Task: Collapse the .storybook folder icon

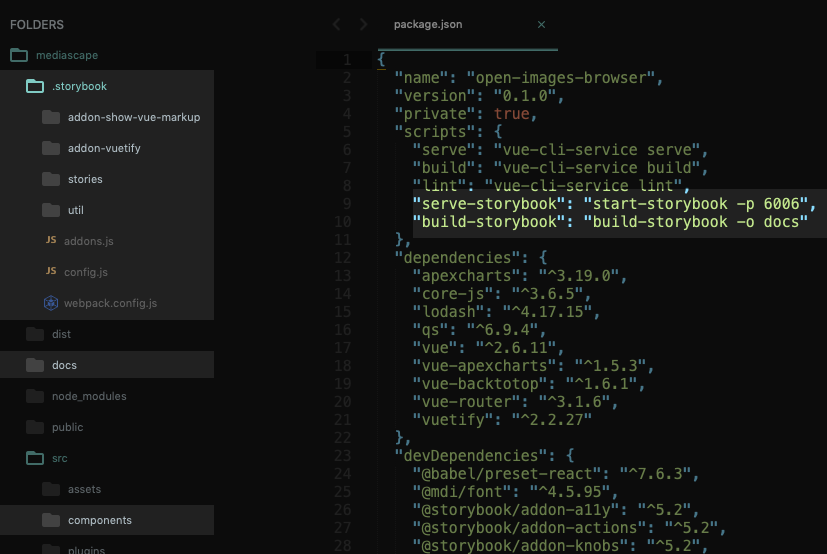Action: (x=35, y=86)
